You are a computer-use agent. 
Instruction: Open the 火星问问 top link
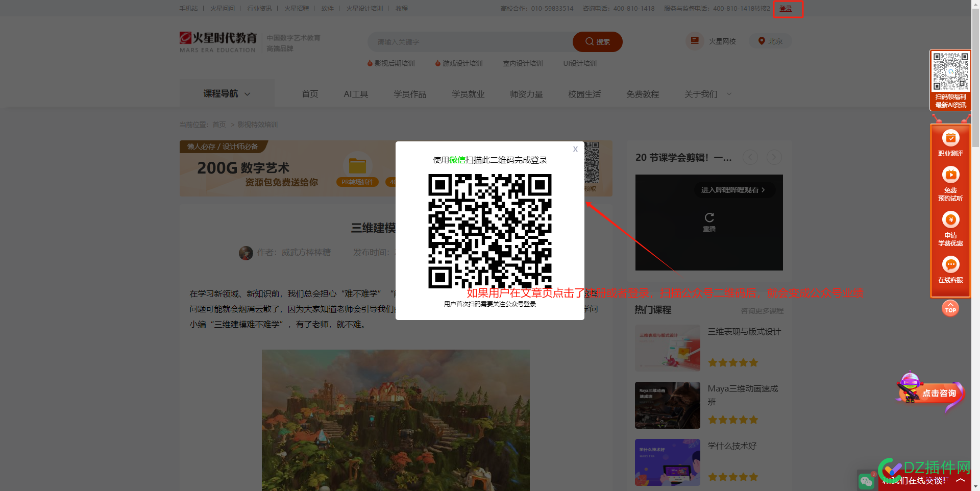click(223, 9)
